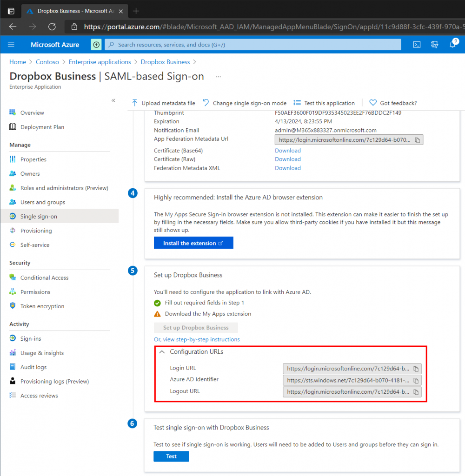Go to Enterprise applications in the breadcrumb
This screenshot has height=476, width=465.
click(100, 62)
